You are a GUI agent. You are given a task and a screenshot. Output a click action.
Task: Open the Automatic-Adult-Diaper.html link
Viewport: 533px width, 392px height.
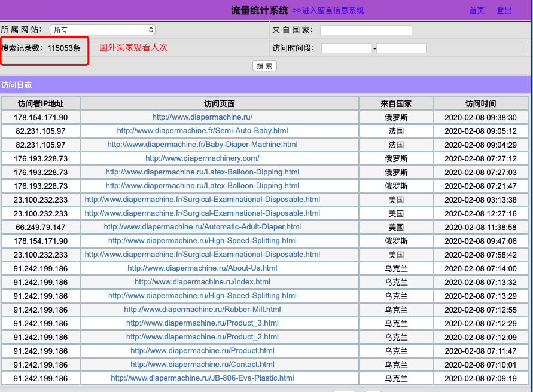[x=202, y=227]
